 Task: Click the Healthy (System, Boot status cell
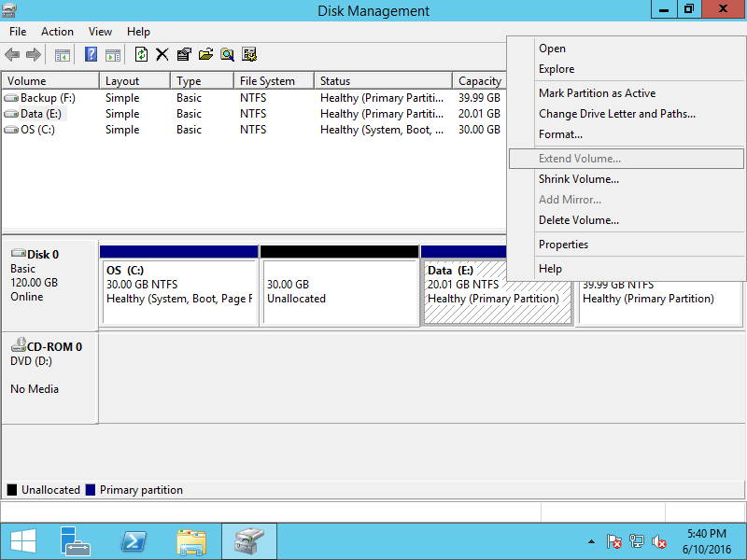[x=382, y=130]
